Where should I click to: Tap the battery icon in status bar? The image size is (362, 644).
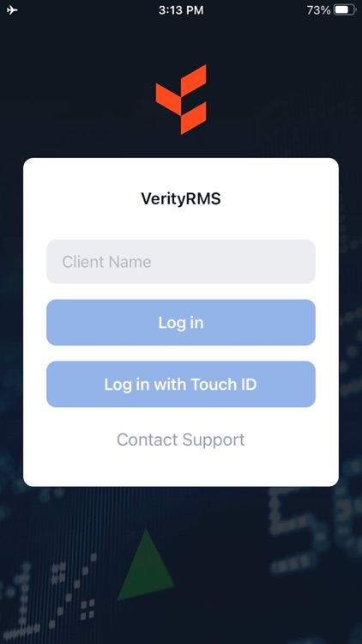345,9
